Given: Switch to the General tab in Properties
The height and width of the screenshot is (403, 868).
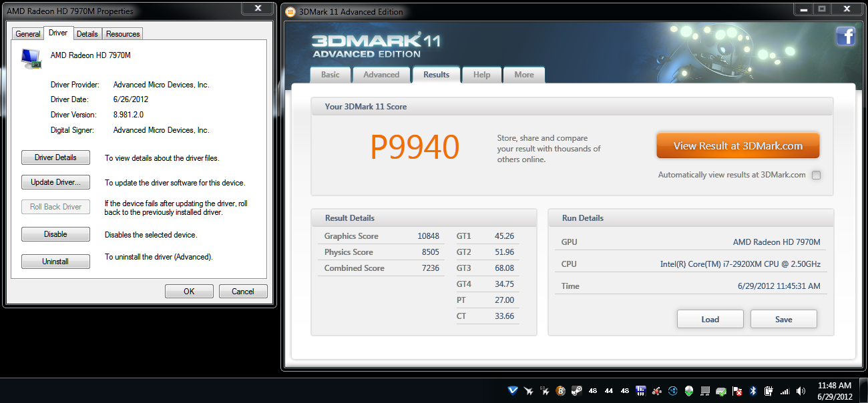Looking at the screenshot, I should pos(28,34).
